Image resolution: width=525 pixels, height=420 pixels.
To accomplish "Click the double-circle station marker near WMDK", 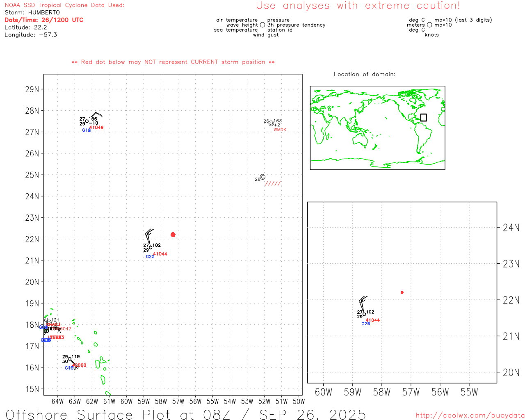I will pos(271,123).
